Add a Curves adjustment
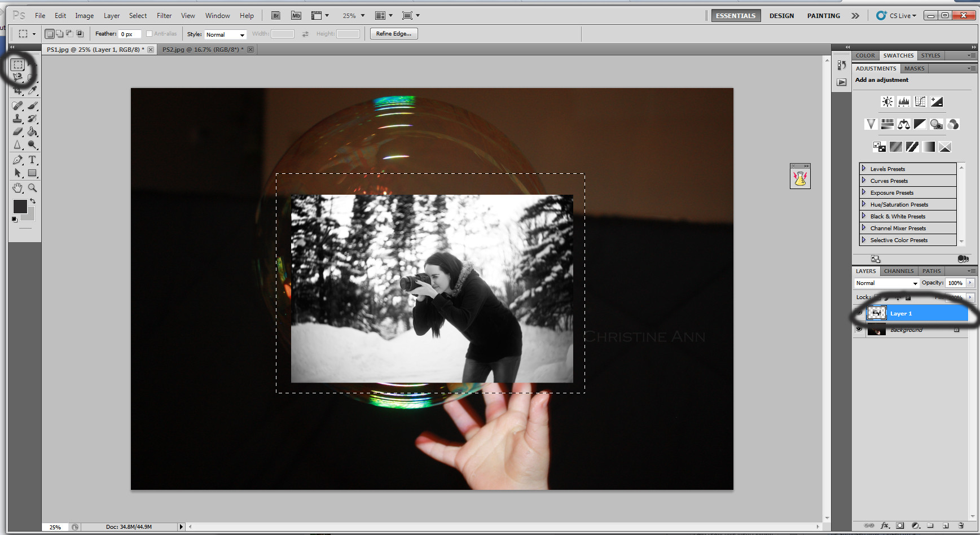980x535 pixels. coord(920,102)
